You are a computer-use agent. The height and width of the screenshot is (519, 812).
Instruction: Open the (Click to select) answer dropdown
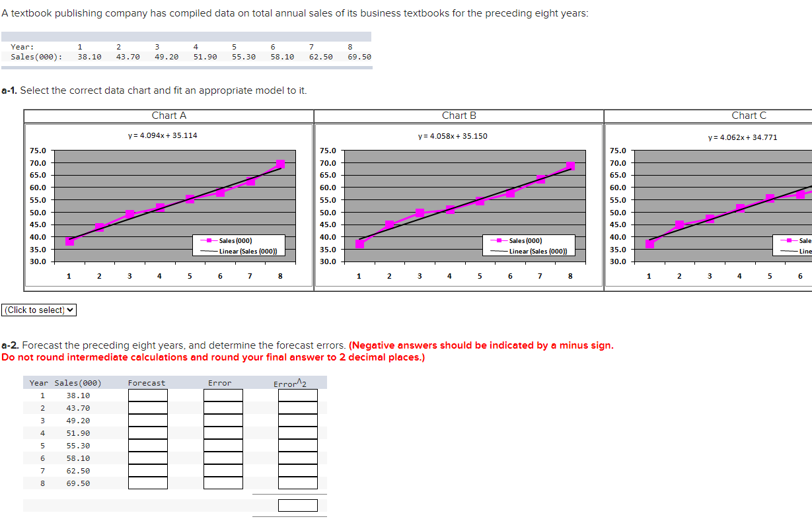[38, 310]
